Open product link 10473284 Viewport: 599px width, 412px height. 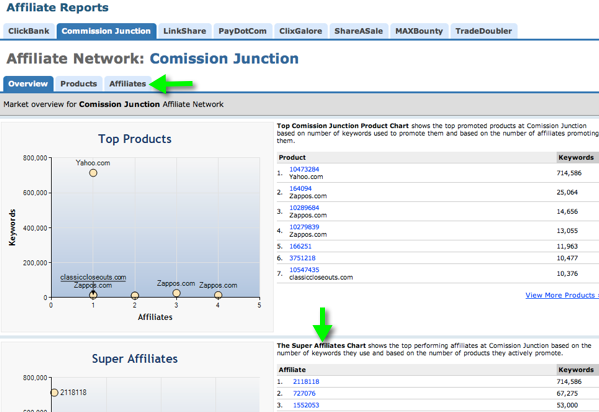[x=304, y=169]
